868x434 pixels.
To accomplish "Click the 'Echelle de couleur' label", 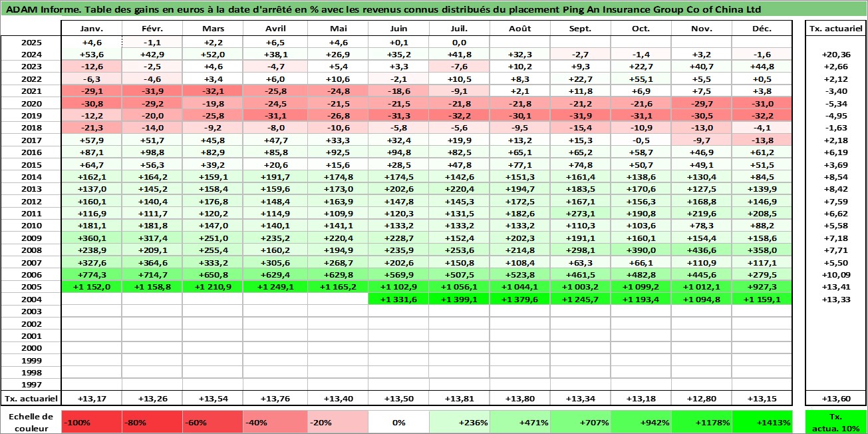I will [31, 422].
